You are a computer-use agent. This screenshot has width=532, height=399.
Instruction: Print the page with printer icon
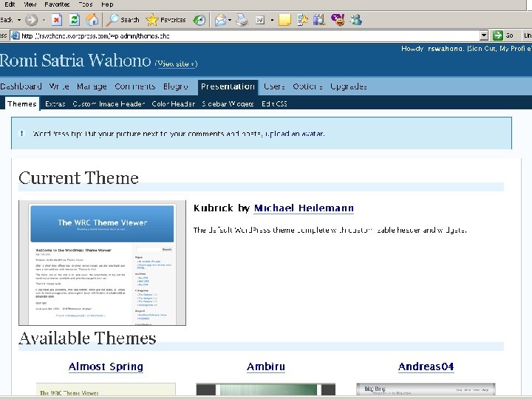(242, 20)
